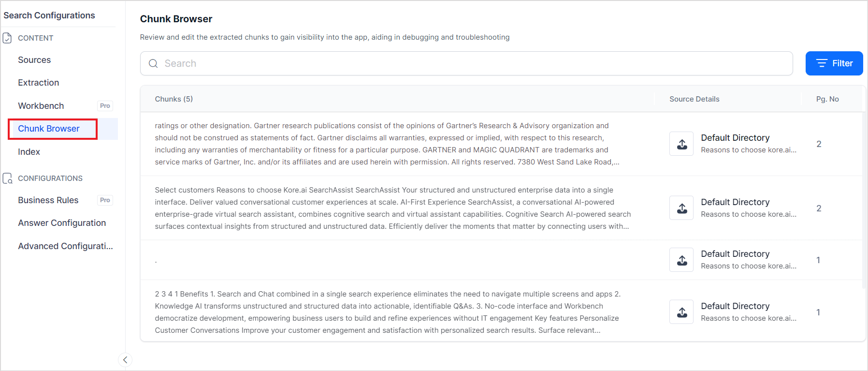
Task: Select Chunk Browser in the sidebar
Action: (49, 129)
